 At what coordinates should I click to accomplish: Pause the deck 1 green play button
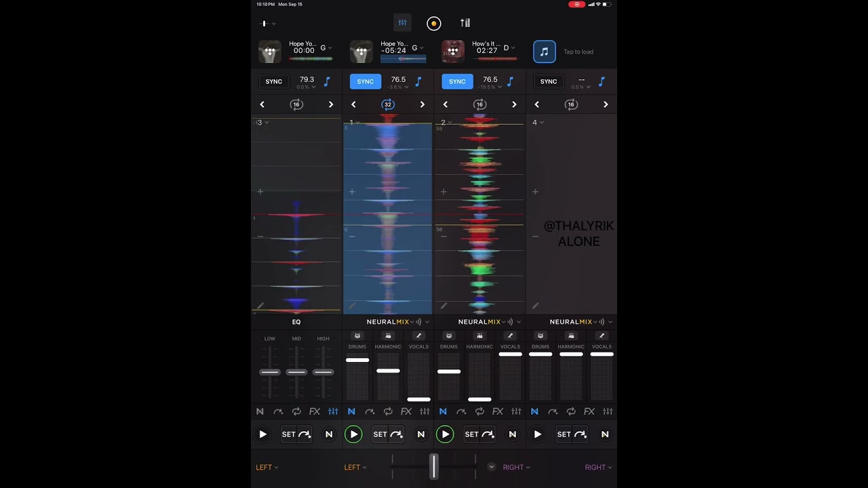[353, 434]
